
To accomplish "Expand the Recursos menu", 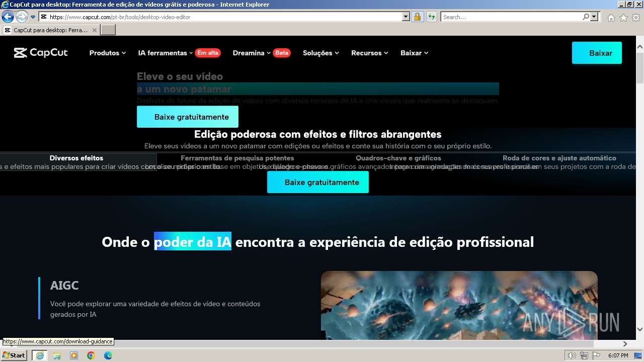I will click(370, 53).
